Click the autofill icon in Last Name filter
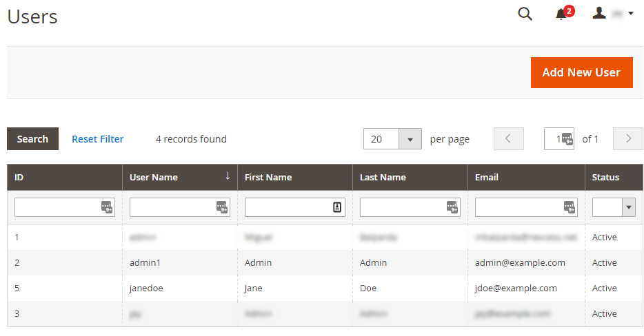 point(452,207)
